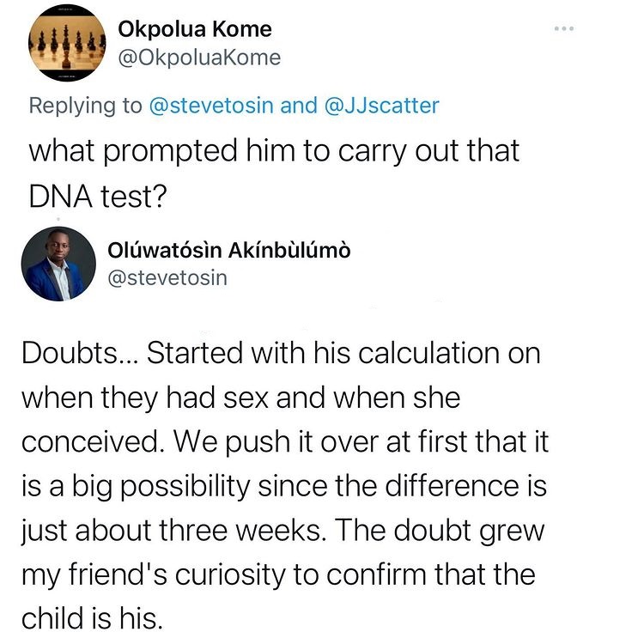Open the Okpolua Kome display name
The width and height of the screenshot is (644, 644).
click(x=194, y=29)
